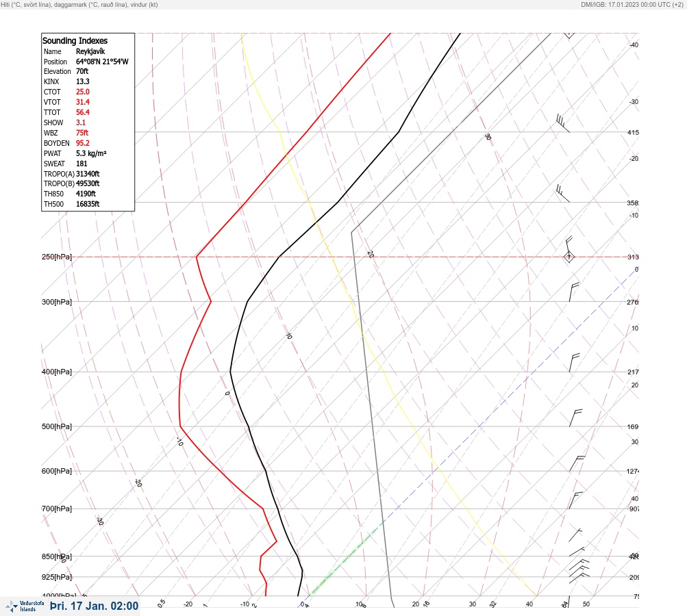Click the WBZ value 75ft
Viewport: 687px width, 616px height.
coord(82,133)
